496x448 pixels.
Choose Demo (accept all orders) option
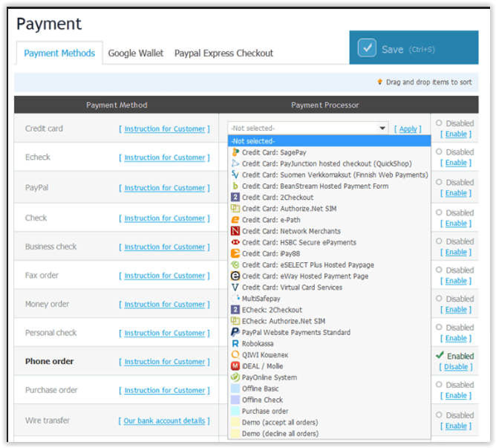329,422
